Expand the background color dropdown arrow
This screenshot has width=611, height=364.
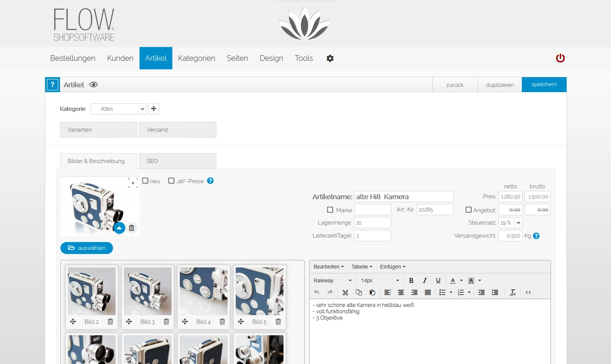(480, 280)
